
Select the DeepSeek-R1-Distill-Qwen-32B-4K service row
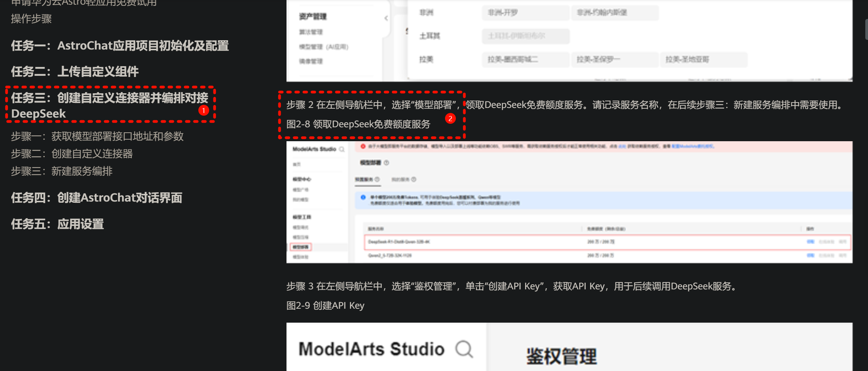[x=607, y=242]
